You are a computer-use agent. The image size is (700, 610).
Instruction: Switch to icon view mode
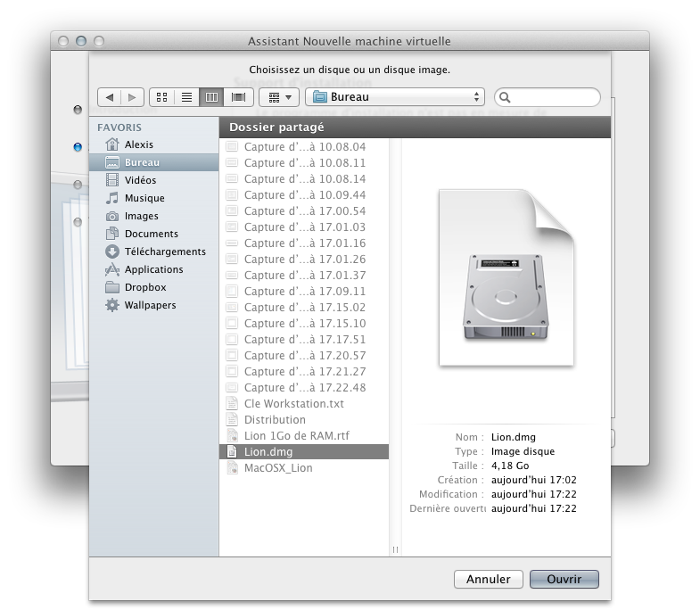click(162, 97)
